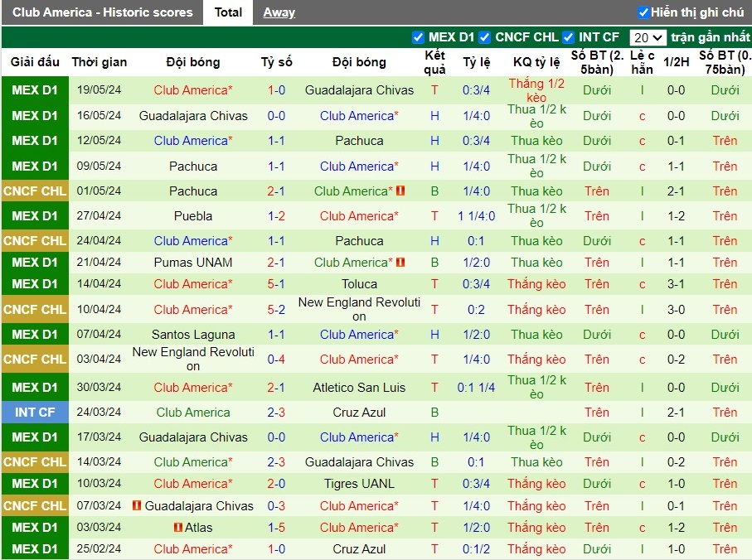Click the Kết quả column header
The width and height of the screenshot is (752, 560).
pos(434,62)
